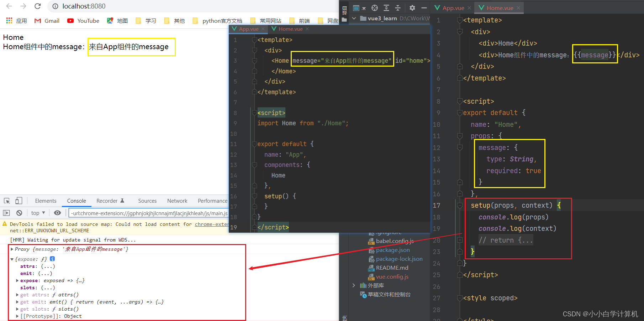Activate DevTools inspect element picker

(7, 201)
